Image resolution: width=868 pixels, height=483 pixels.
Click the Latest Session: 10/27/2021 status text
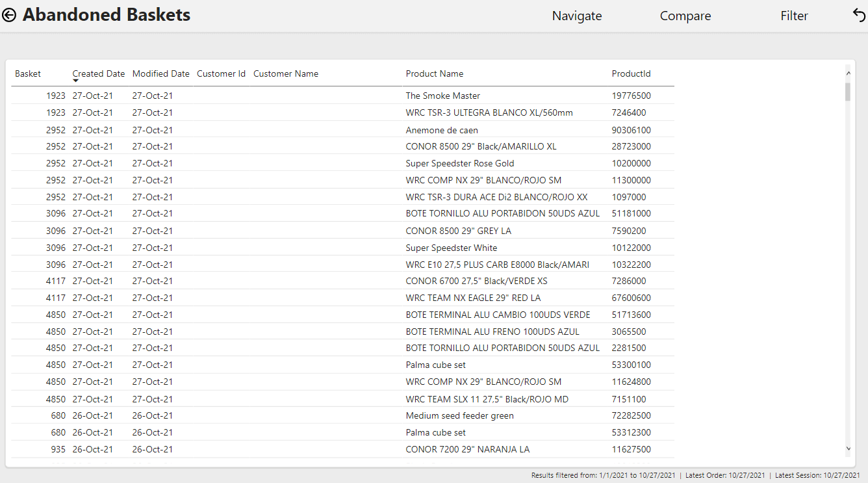(x=818, y=476)
